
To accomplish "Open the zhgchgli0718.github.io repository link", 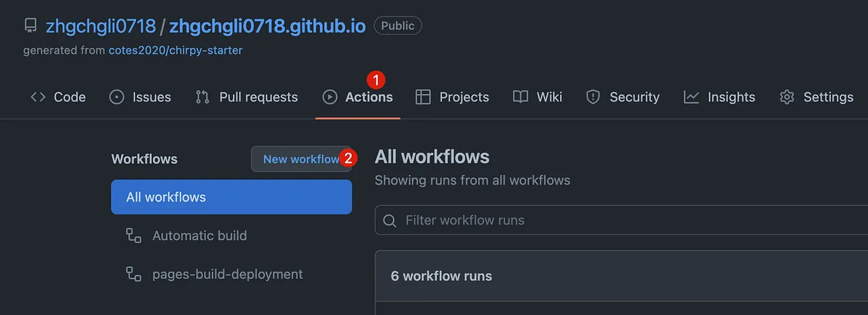I will coord(267,26).
